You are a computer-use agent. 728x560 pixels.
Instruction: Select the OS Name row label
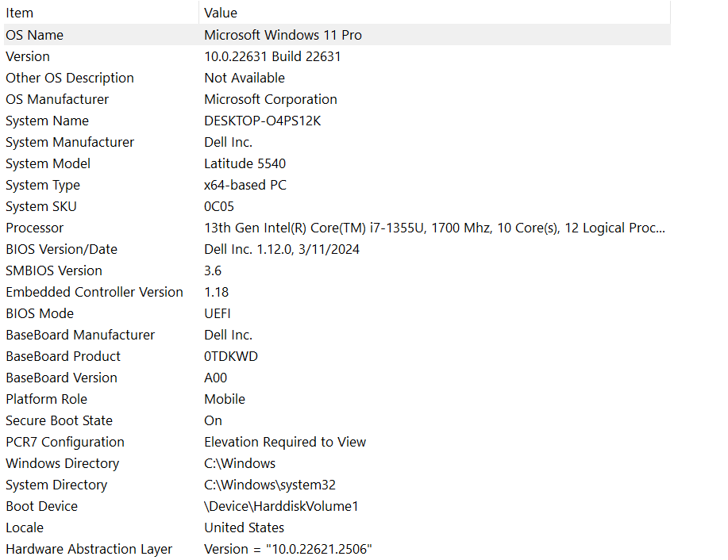click(34, 35)
